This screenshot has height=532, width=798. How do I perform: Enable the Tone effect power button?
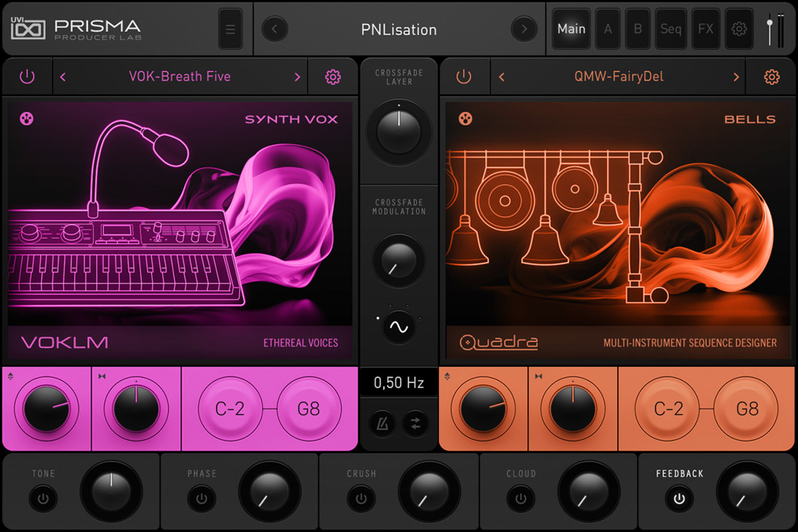[x=43, y=499]
